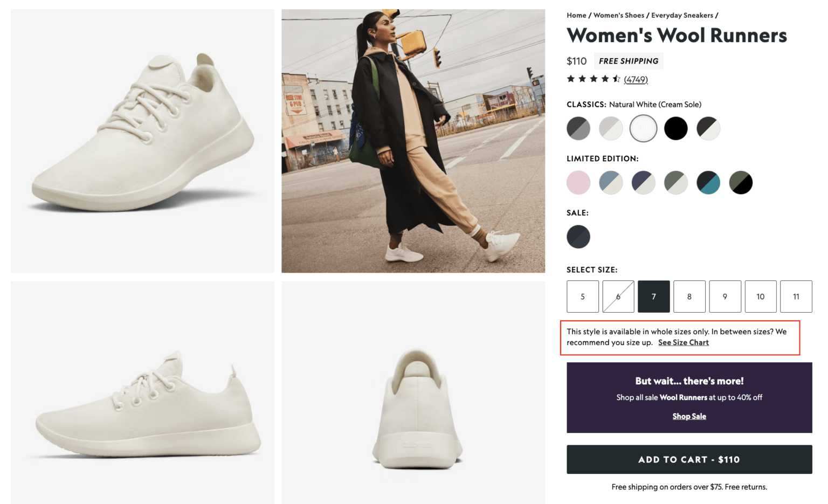The height and width of the screenshot is (504, 828).
Task: Choose the dark navy Sale colorway
Action: (x=578, y=237)
